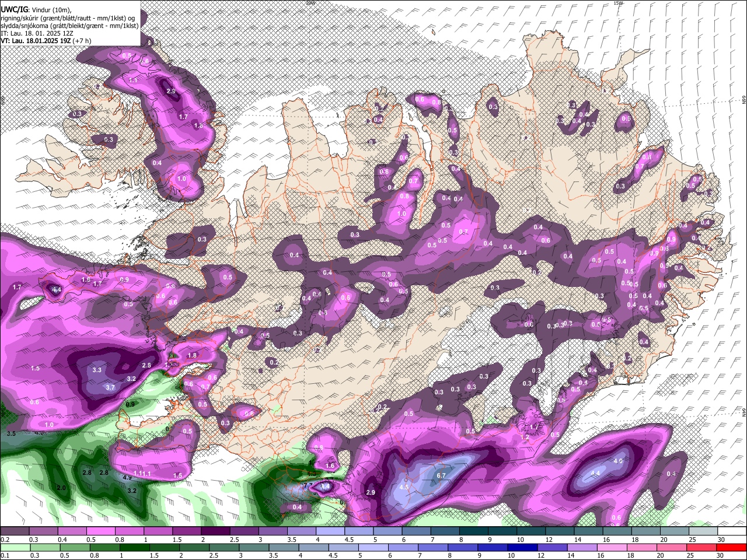Click the light violet 14 swatch in lower legend row
The height and width of the screenshot is (560, 747).
(582, 547)
